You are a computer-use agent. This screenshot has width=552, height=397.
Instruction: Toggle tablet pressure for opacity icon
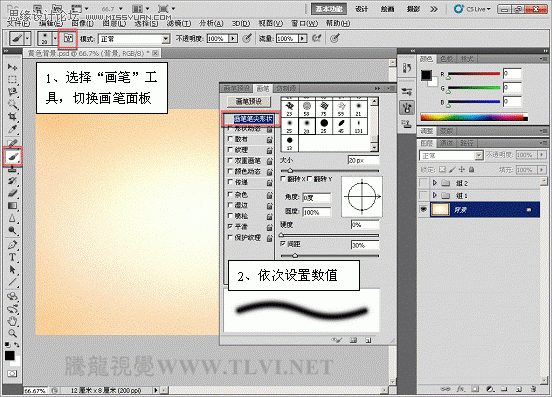(247, 38)
